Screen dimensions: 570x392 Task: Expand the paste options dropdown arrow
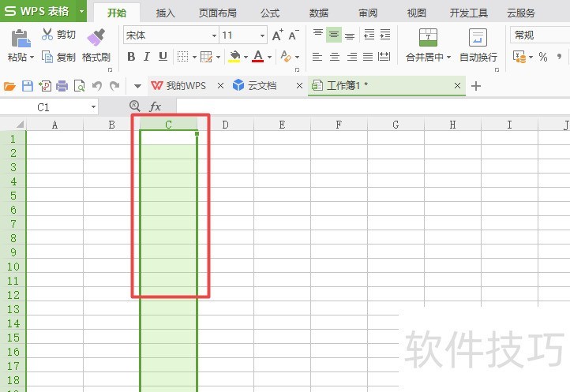(x=32, y=58)
